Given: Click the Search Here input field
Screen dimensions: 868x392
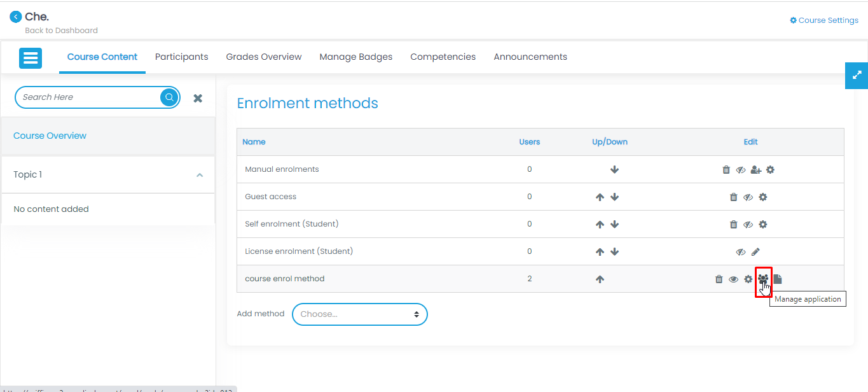Looking at the screenshot, I should point(88,97).
